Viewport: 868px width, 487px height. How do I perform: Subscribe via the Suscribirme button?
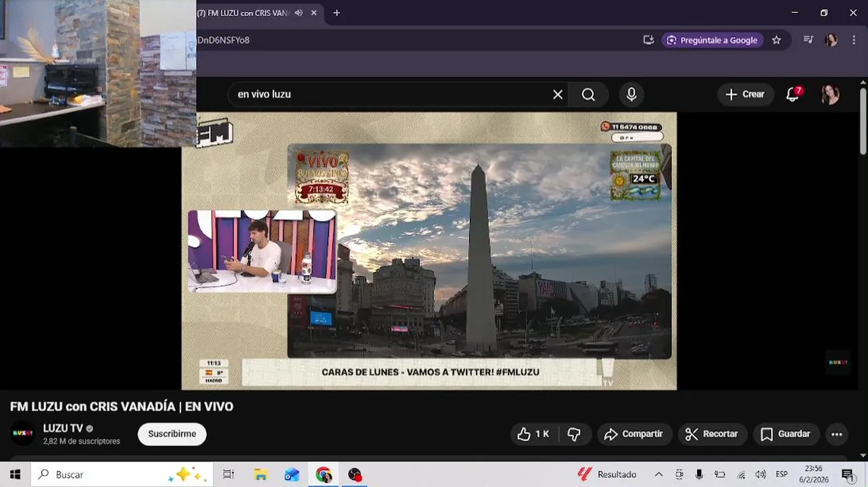(x=172, y=434)
